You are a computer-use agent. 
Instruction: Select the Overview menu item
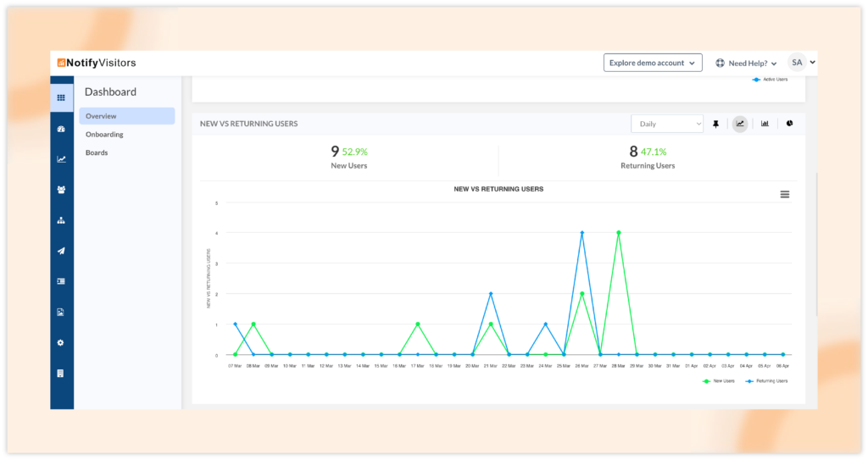coord(127,116)
